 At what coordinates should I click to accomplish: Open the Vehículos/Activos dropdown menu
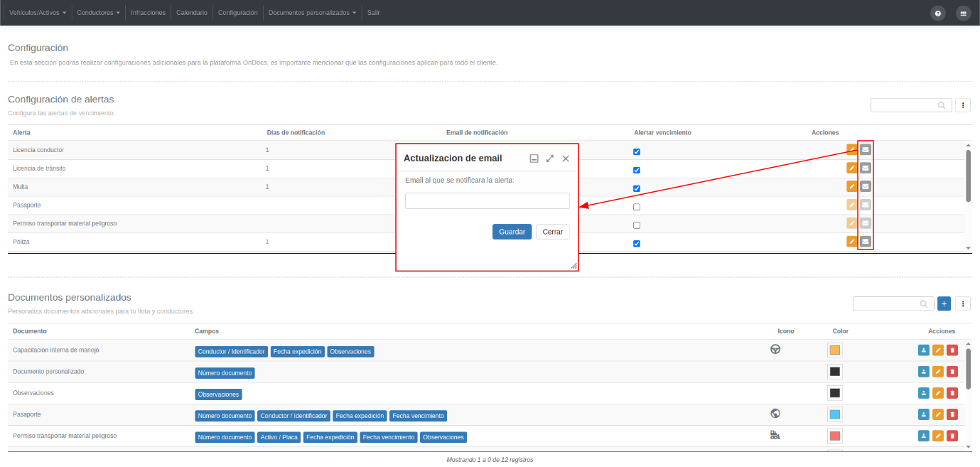point(38,13)
